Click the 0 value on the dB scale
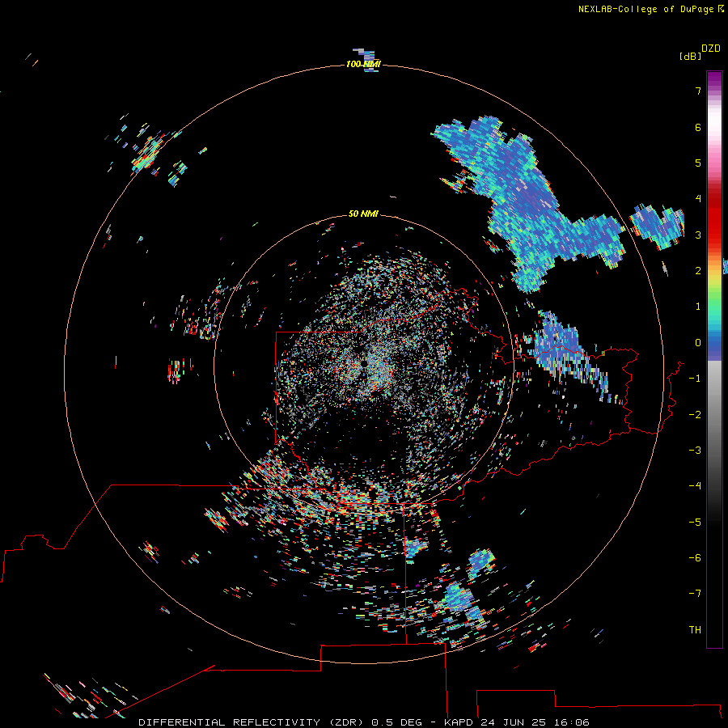Screen dimensions: 728x728 coord(698,343)
